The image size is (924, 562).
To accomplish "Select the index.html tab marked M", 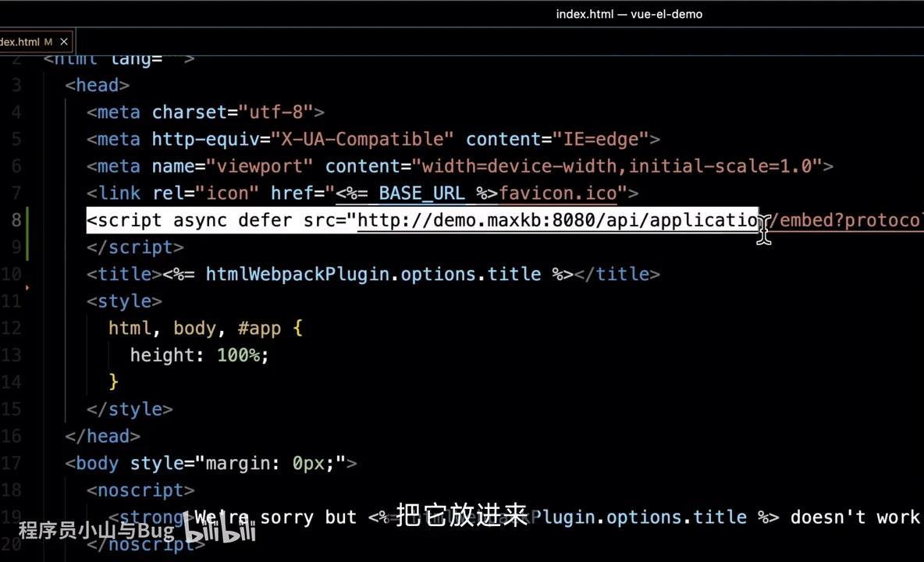I will click(37, 42).
